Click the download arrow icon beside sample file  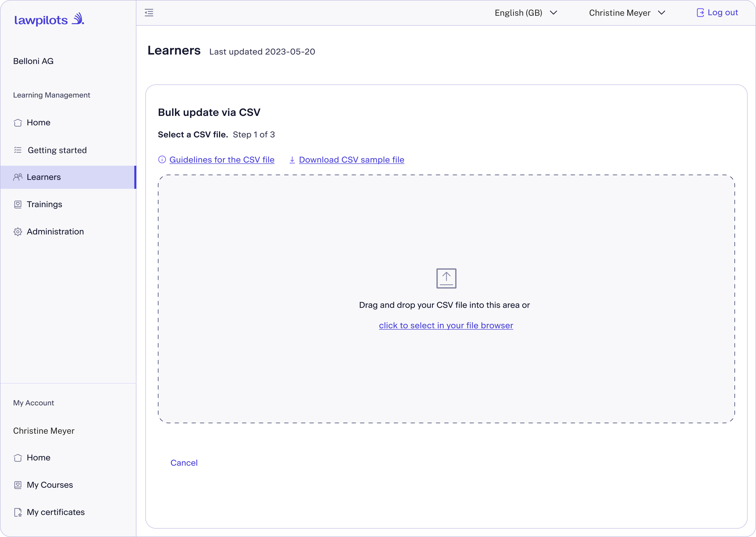click(292, 160)
